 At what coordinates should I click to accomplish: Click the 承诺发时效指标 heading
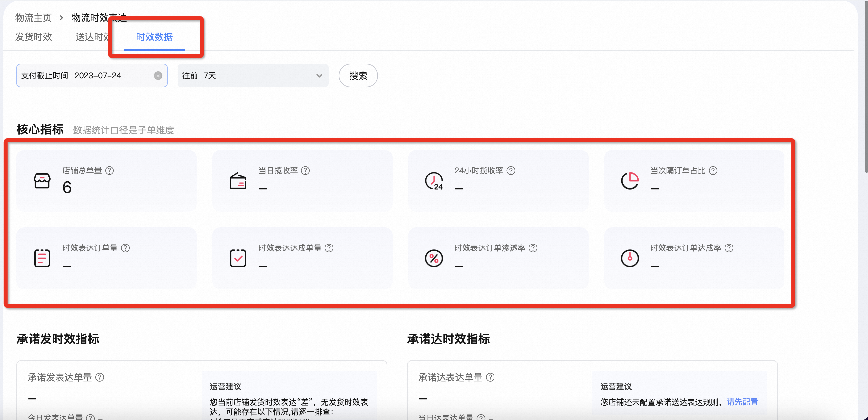58,339
